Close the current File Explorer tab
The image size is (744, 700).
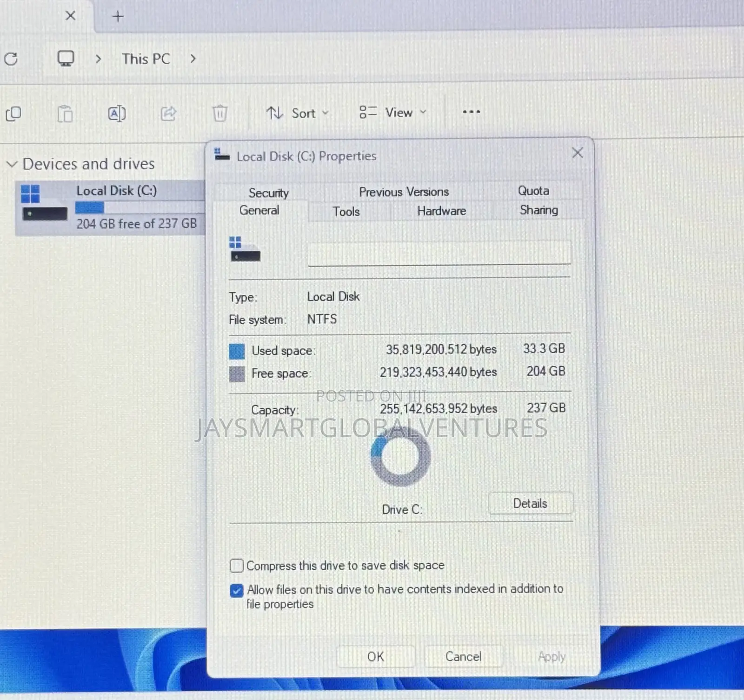(x=71, y=16)
